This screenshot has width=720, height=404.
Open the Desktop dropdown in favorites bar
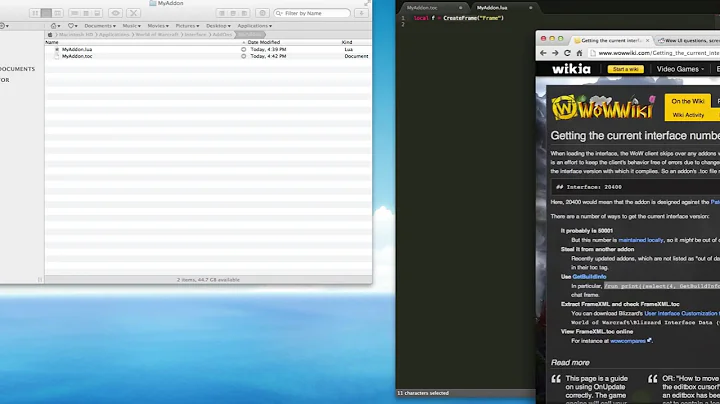pos(218,26)
